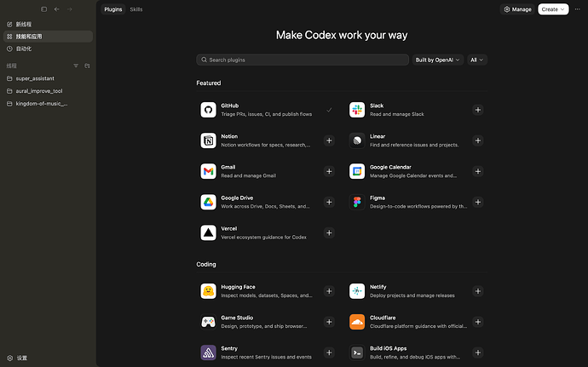Open the Create dropdown
Screen dimensions: 588x367
tap(553, 9)
